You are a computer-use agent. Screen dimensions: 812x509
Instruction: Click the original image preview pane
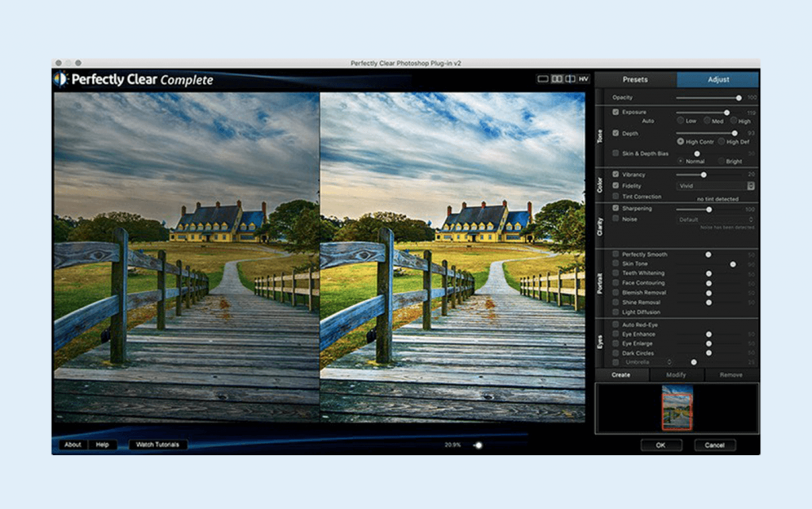[x=186, y=257]
